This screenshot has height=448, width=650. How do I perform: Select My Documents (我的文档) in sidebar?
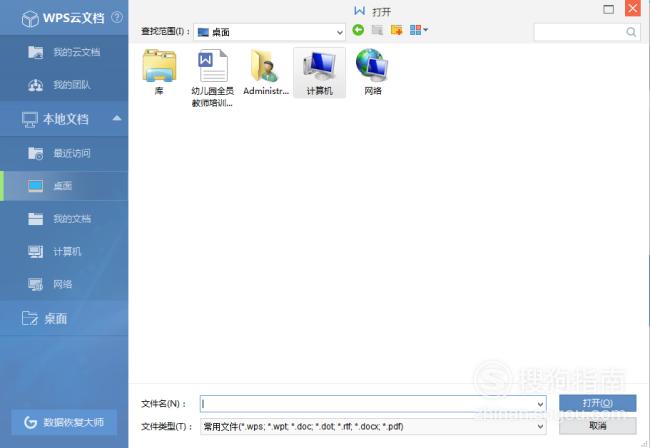coord(64,219)
